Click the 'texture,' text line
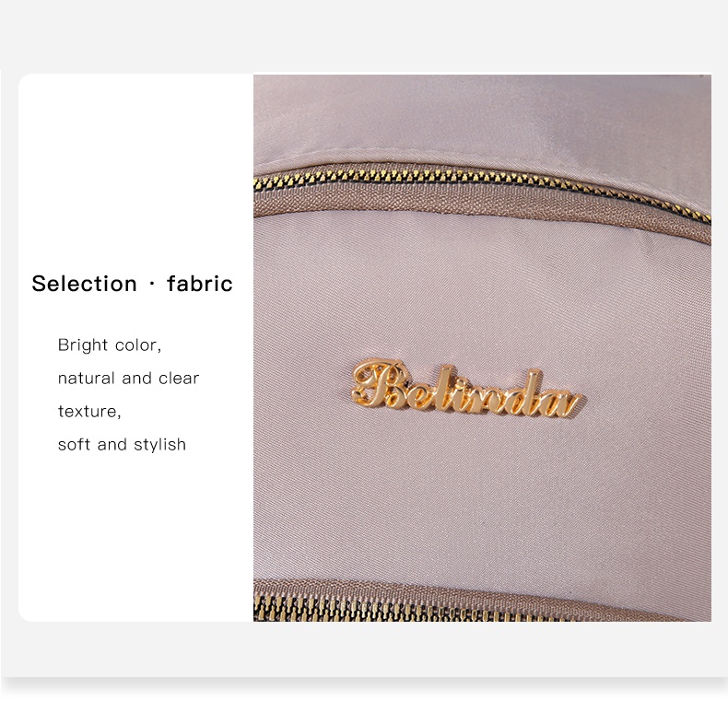 click(x=89, y=411)
